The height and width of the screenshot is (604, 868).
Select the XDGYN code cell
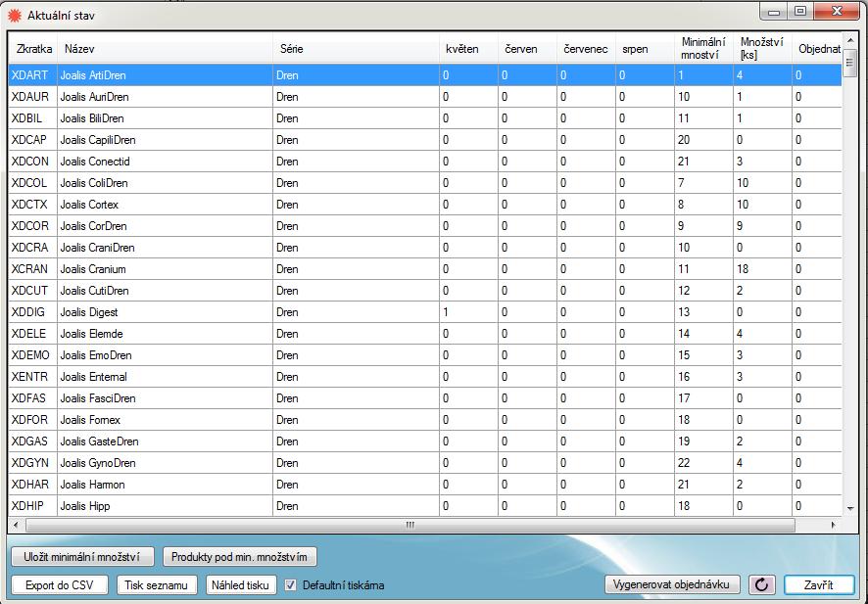click(x=32, y=463)
